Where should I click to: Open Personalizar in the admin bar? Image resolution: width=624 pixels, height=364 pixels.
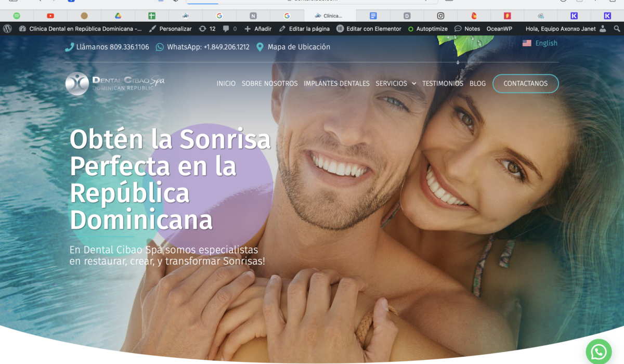coord(171,29)
